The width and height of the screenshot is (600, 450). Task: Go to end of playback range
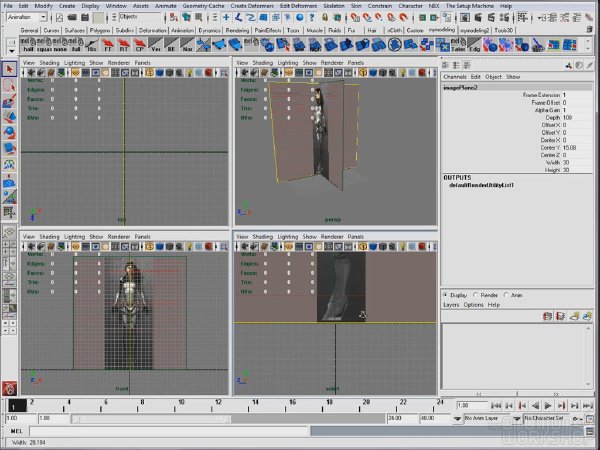588,406
